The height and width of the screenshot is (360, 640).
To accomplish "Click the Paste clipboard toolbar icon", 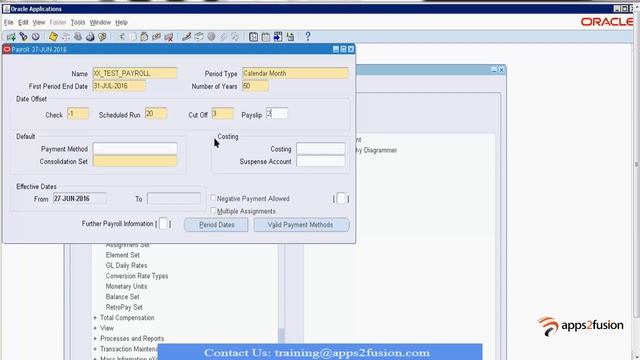I will pos(144,37).
